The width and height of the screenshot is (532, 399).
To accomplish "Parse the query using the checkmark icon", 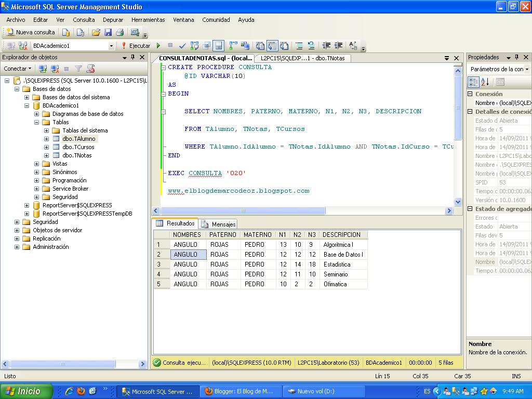I will tap(182, 46).
